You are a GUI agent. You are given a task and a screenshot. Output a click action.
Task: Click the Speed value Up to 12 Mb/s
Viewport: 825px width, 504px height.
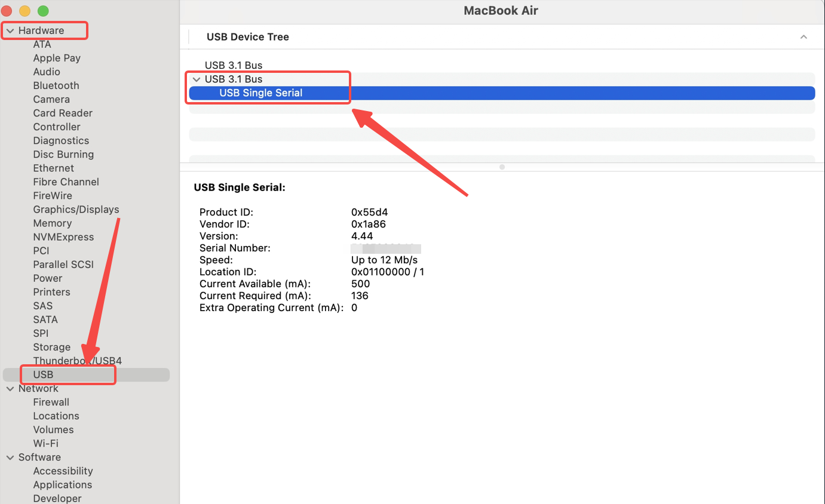coord(384,260)
